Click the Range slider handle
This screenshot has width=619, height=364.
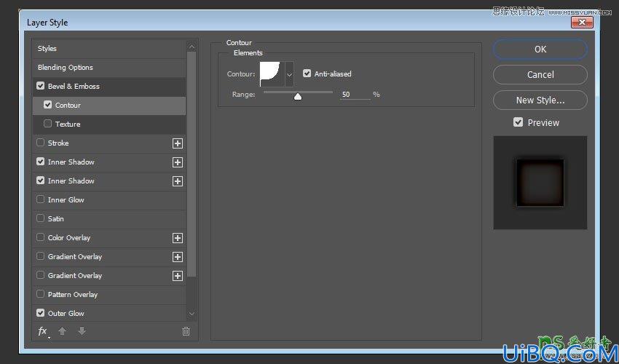tap(298, 96)
